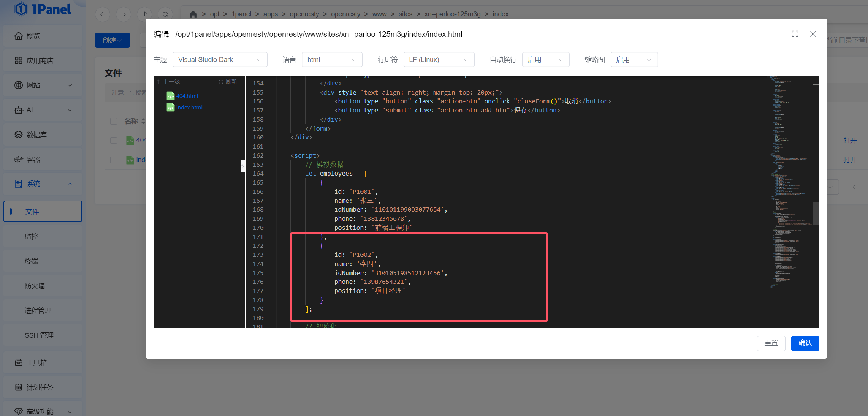Toggle the select-all checkbox in the 名称 header

113,121
